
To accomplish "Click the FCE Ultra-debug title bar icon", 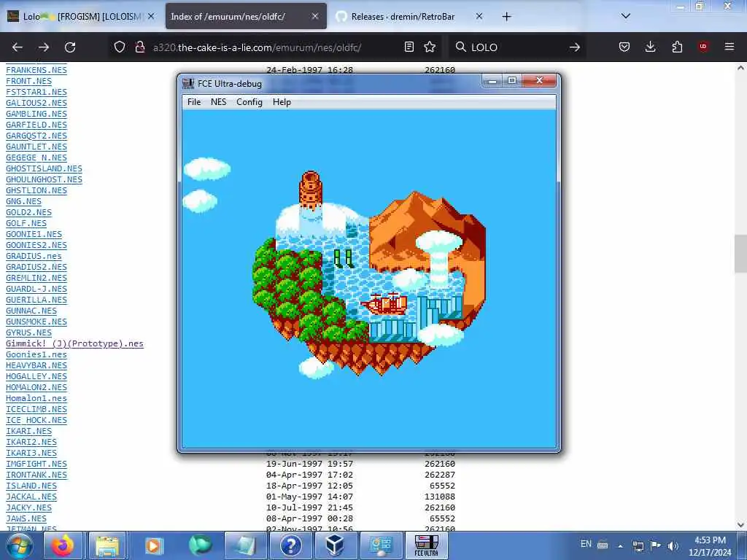I will (x=188, y=84).
